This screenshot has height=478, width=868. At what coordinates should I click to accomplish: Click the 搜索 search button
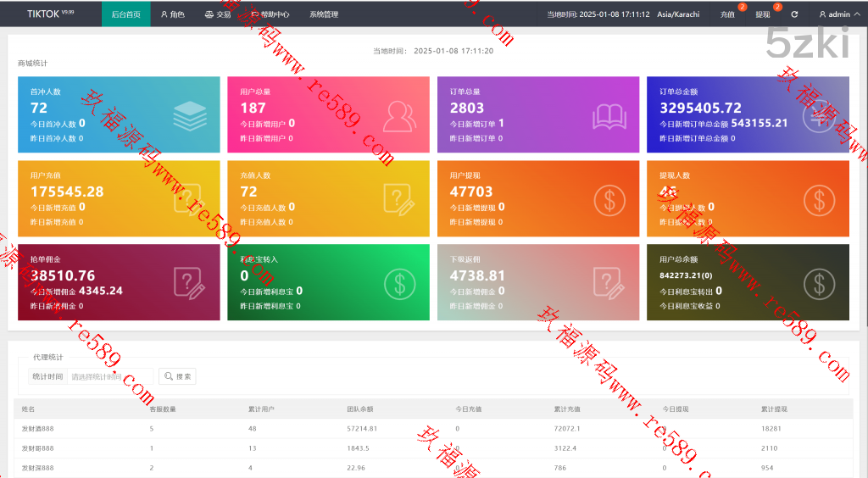177,376
